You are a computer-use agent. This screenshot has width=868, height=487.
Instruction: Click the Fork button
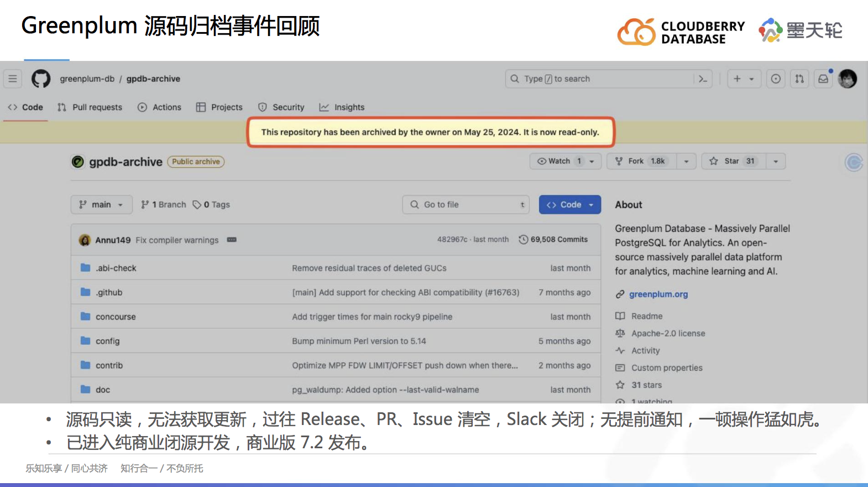point(641,161)
